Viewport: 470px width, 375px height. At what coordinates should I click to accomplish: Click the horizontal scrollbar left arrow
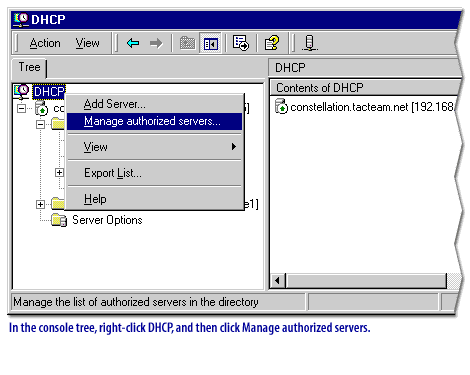click(x=278, y=281)
